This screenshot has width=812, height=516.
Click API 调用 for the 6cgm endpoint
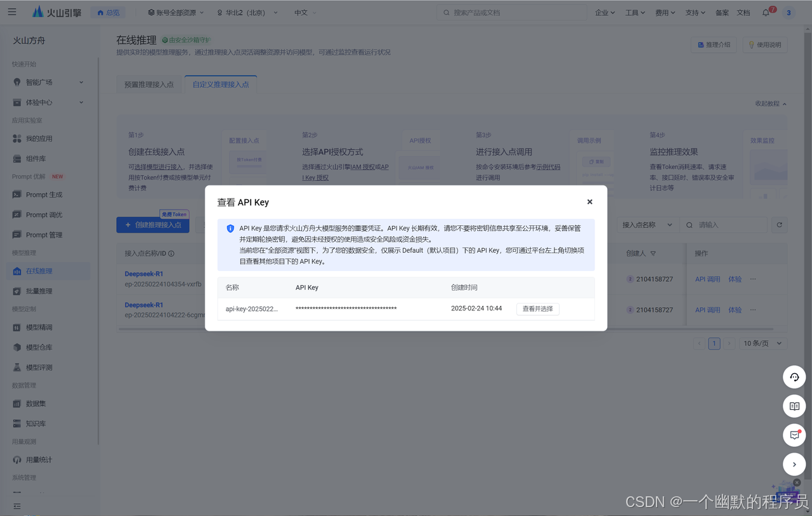coord(707,310)
